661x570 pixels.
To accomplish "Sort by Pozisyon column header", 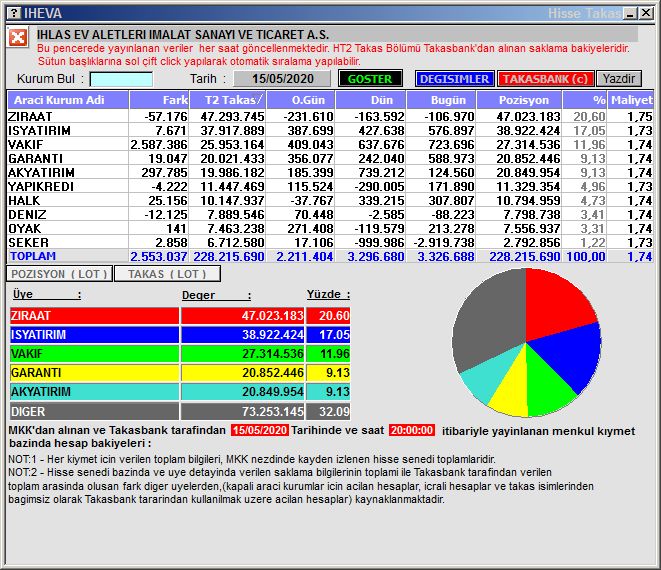I will [519, 100].
